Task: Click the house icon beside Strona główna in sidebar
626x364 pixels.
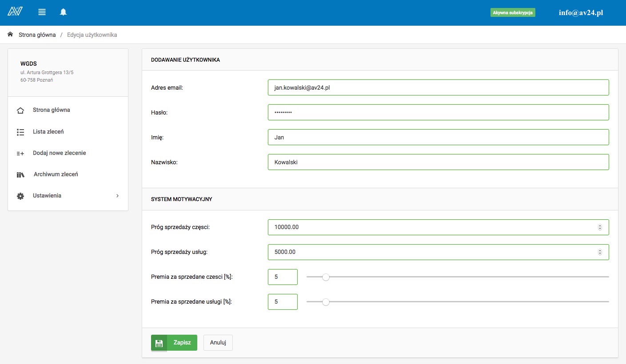Action: (20, 111)
